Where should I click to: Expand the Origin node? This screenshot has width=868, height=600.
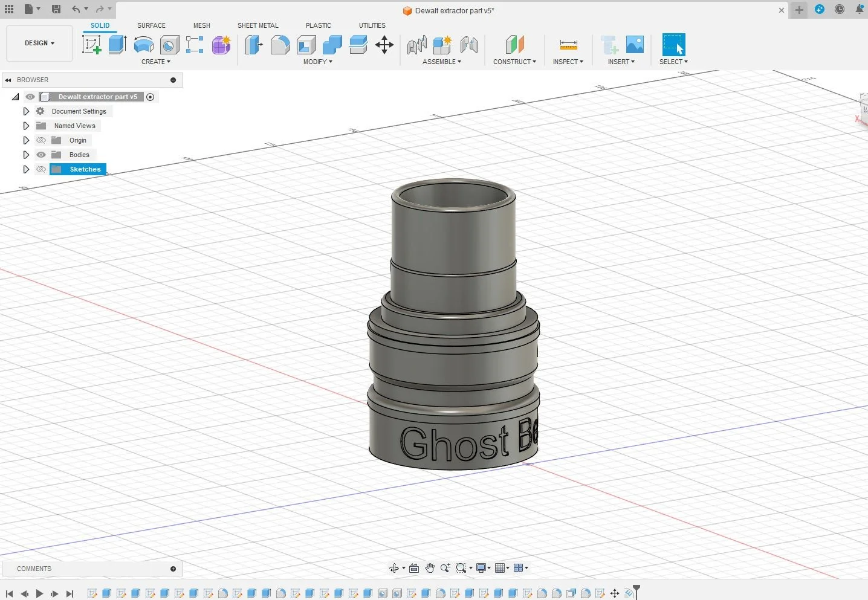(26, 140)
